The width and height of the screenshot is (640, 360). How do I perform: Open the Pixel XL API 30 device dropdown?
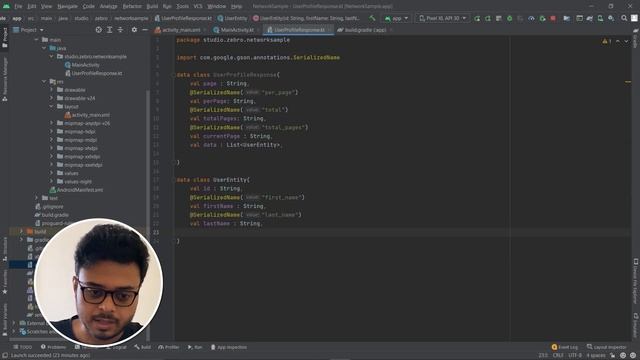(442, 18)
